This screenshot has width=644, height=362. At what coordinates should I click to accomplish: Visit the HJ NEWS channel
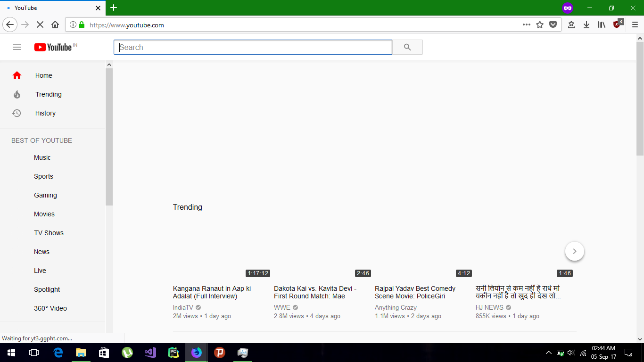click(x=489, y=307)
